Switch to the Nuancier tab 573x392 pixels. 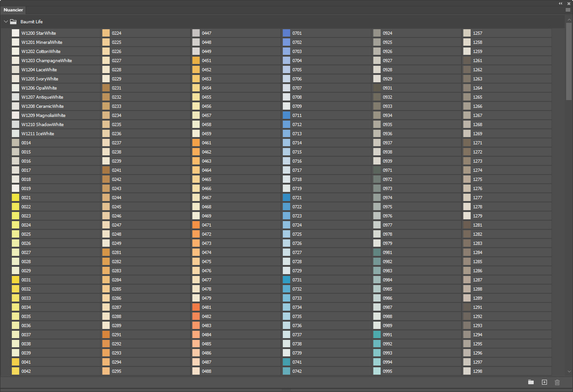click(x=14, y=10)
